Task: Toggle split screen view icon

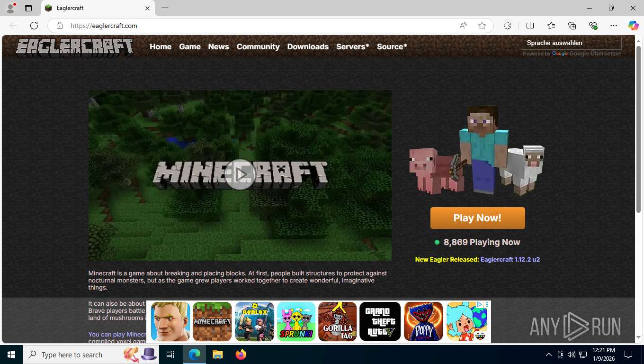Action: [x=530, y=26]
